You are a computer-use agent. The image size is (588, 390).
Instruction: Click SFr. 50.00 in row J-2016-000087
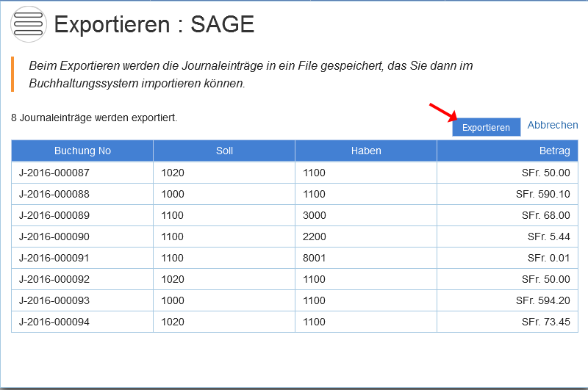[x=545, y=173]
